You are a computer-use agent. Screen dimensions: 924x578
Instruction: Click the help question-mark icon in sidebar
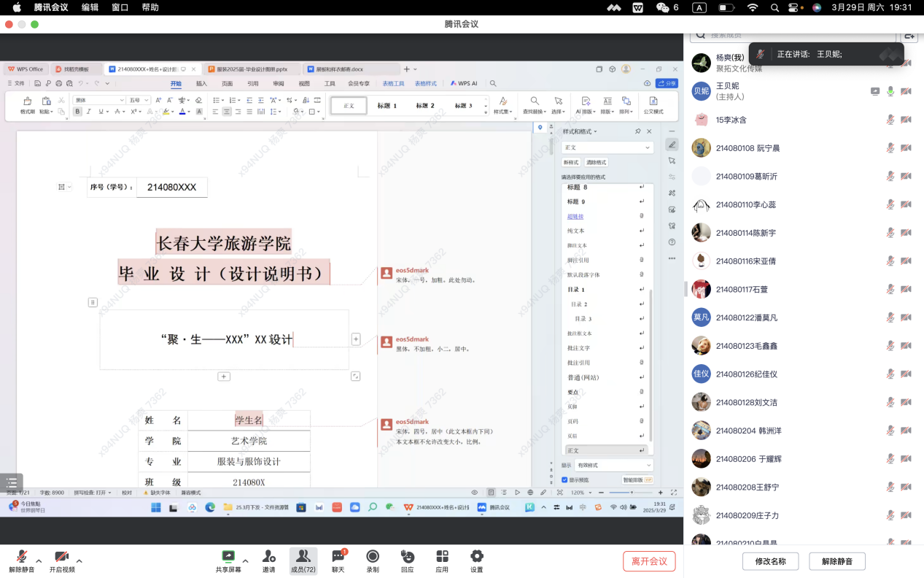point(672,242)
